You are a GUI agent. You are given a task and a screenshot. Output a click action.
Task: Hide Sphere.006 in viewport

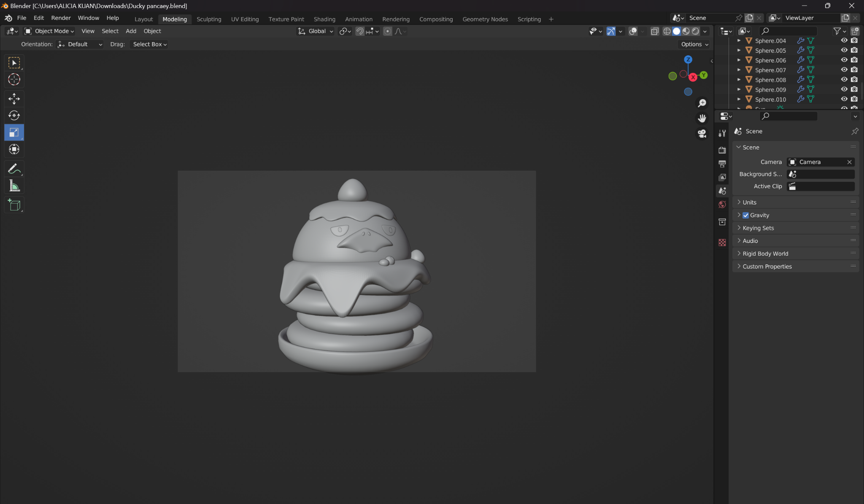pos(844,60)
